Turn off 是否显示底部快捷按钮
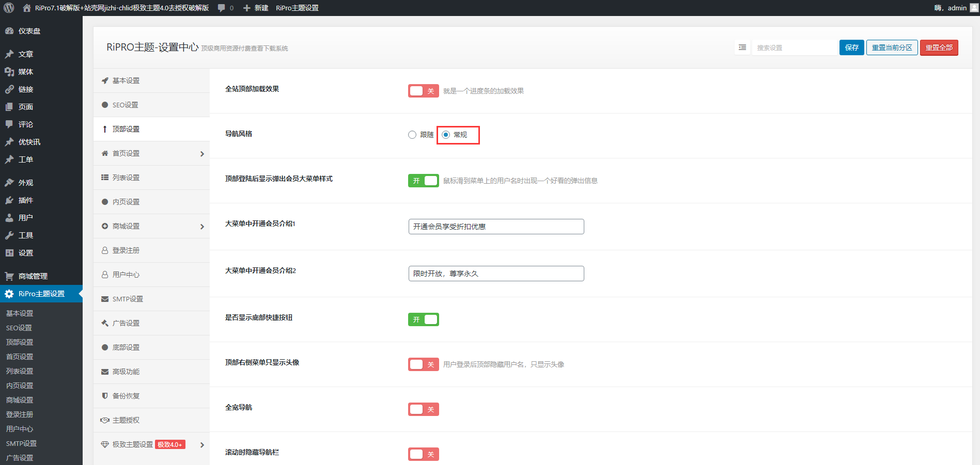980x465 pixels. pyautogui.click(x=423, y=319)
